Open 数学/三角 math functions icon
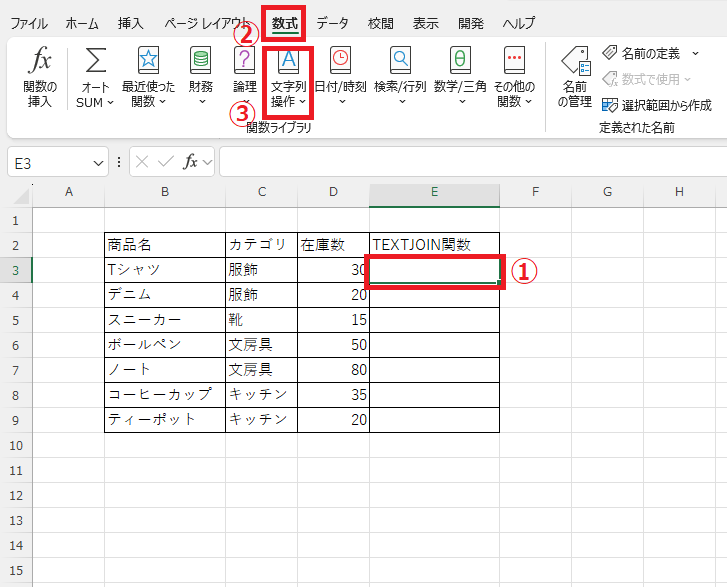 coord(460,61)
